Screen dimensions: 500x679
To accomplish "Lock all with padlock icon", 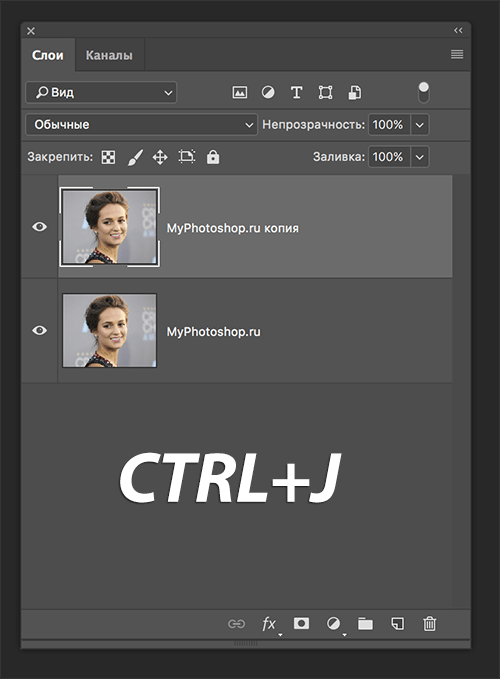I will [x=213, y=157].
